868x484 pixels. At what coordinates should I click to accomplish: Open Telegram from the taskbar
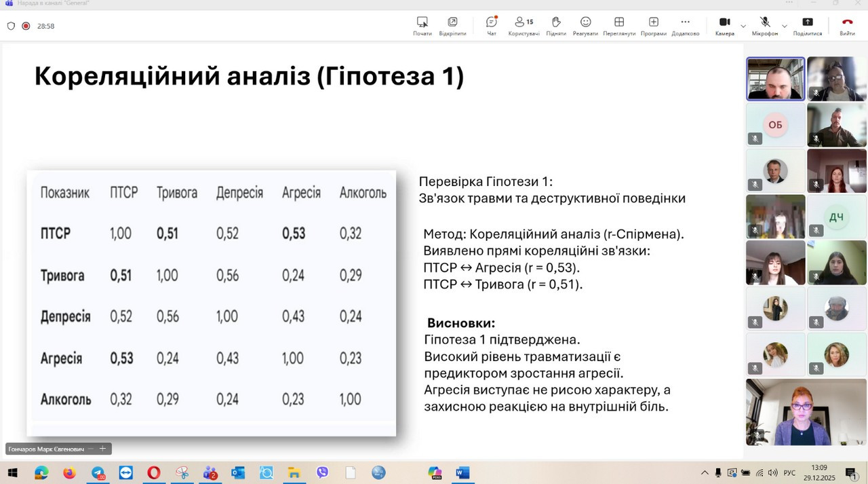tap(98, 472)
